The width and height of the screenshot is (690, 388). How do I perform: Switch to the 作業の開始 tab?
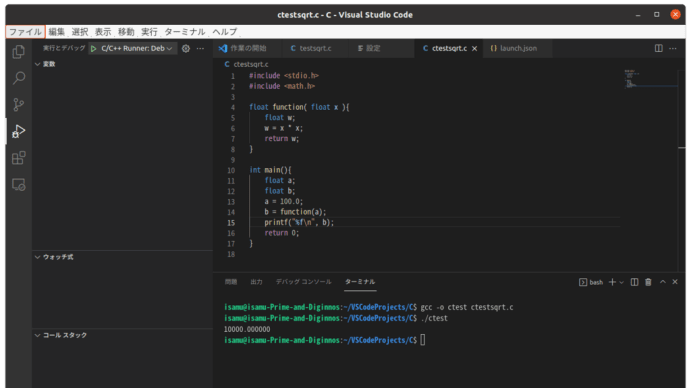tap(248, 48)
